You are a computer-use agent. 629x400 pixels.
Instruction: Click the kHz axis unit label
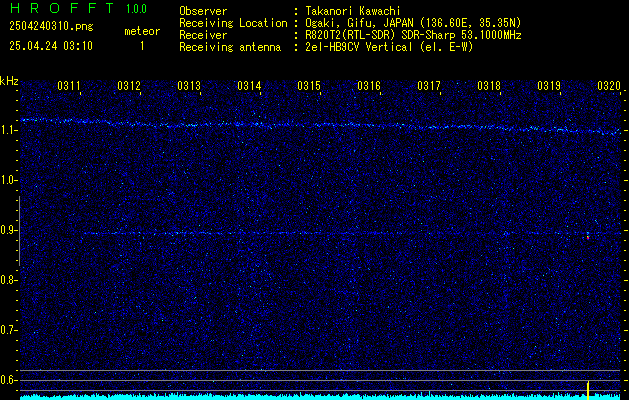pos(9,81)
